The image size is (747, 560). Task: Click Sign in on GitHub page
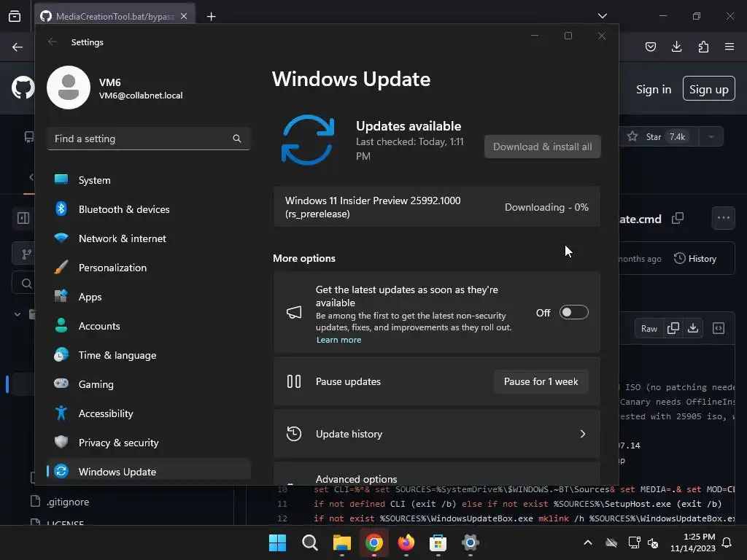654,90
